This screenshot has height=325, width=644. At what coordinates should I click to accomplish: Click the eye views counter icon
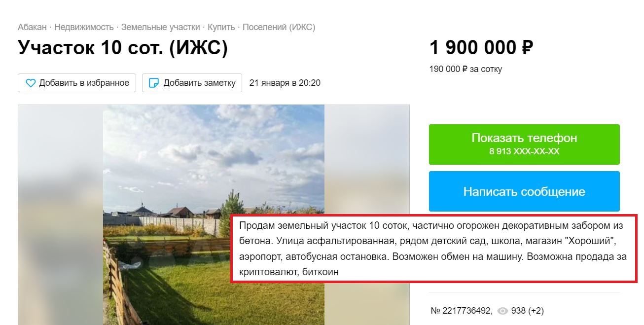(x=502, y=311)
